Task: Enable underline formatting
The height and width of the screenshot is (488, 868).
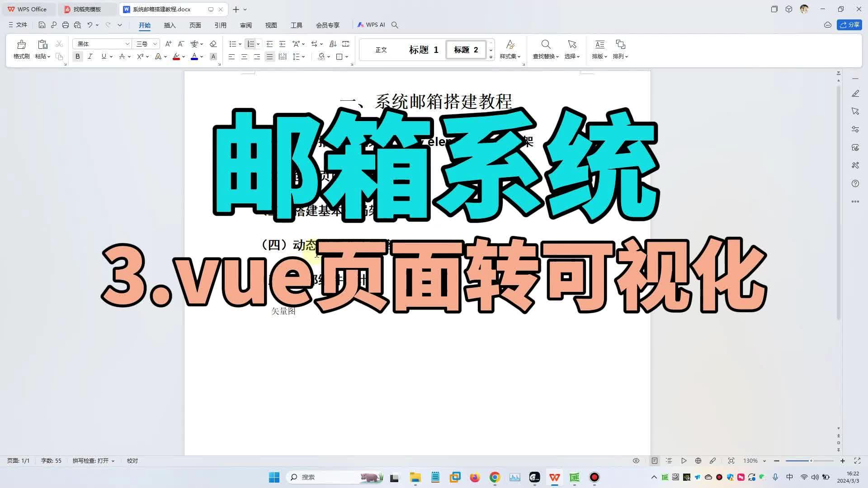Action: tap(103, 56)
